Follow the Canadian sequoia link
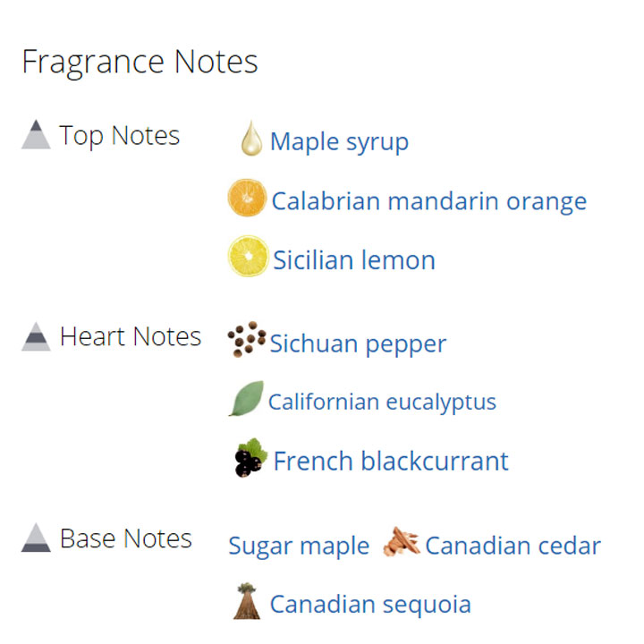The width and height of the screenshot is (644, 644). click(x=370, y=605)
